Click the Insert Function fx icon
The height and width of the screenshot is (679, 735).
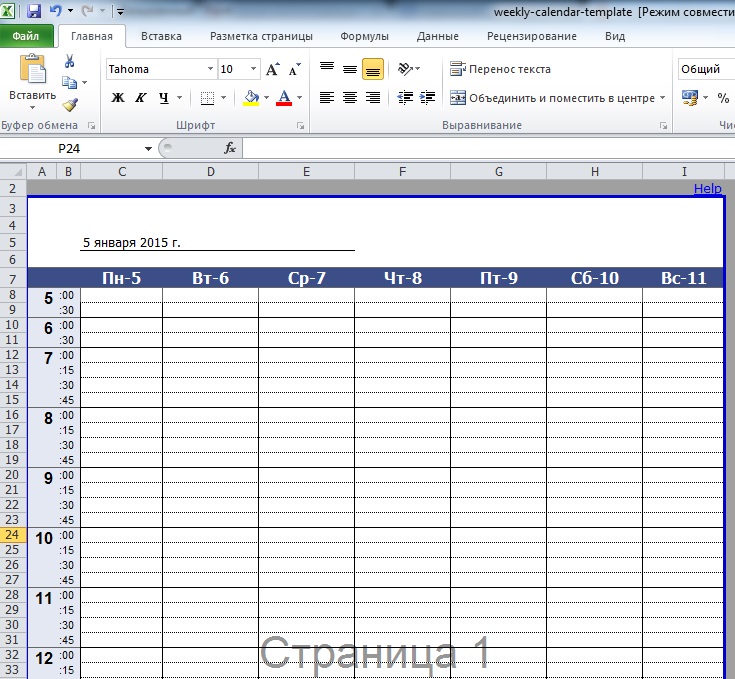coord(229,148)
